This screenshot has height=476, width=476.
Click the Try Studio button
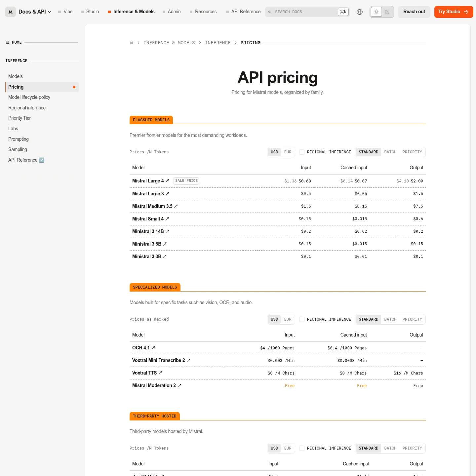click(454, 12)
